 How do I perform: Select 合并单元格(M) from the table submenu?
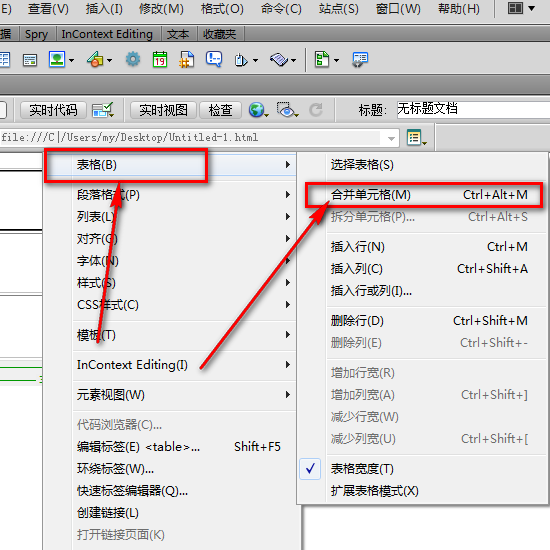[x=429, y=195]
